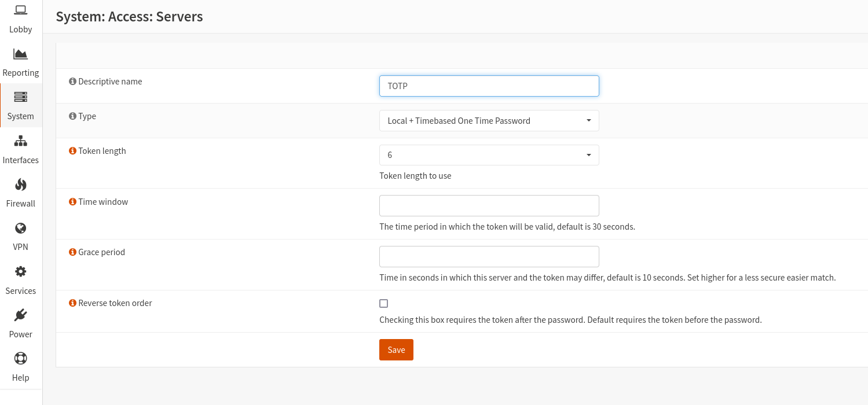Focus the Descriptive name field
The width and height of the screenshot is (868, 405).
pos(489,86)
